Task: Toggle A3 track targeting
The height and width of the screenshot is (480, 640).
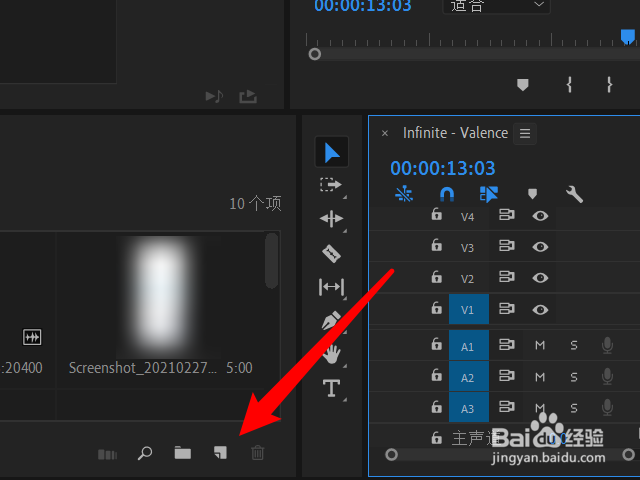Action: coord(469,407)
